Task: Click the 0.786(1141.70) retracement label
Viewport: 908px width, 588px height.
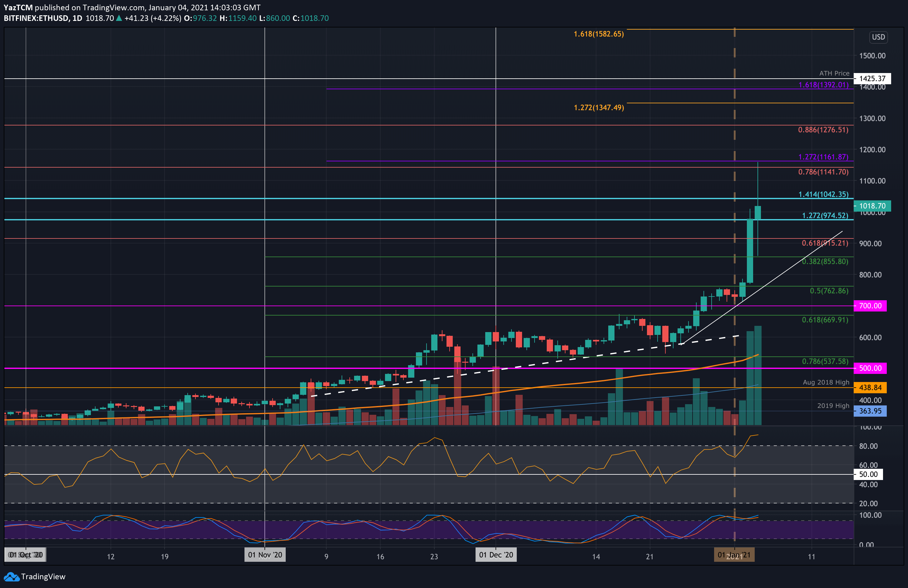Action: pyautogui.click(x=823, y=172)
